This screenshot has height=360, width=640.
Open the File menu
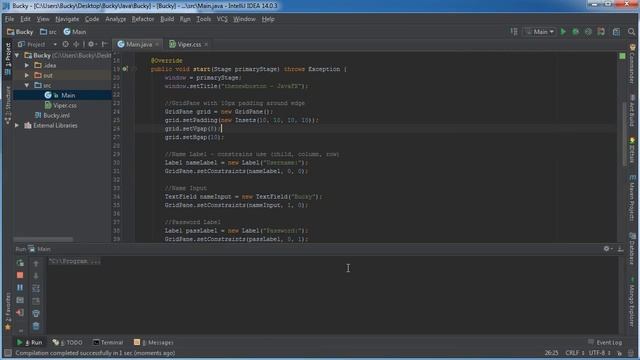(9, 19)
